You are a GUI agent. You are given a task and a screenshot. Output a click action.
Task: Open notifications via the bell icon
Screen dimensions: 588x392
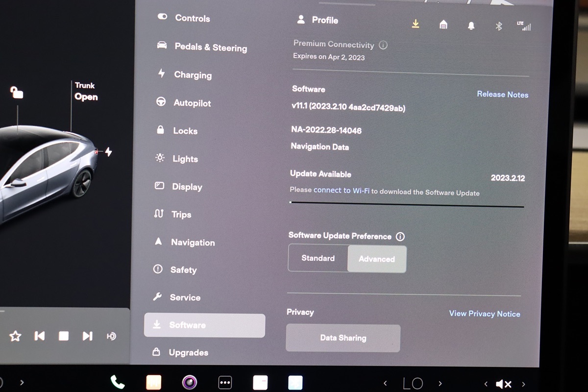(471, 25)
